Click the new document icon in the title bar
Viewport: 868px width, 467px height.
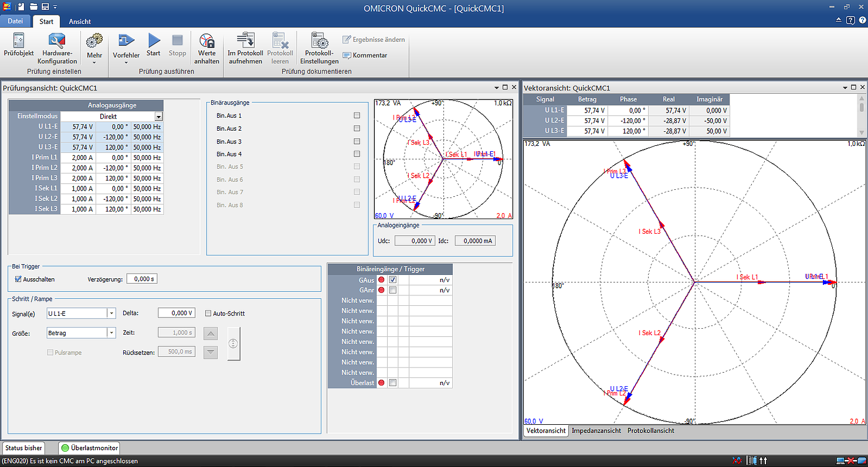click(x=21, y=8)
